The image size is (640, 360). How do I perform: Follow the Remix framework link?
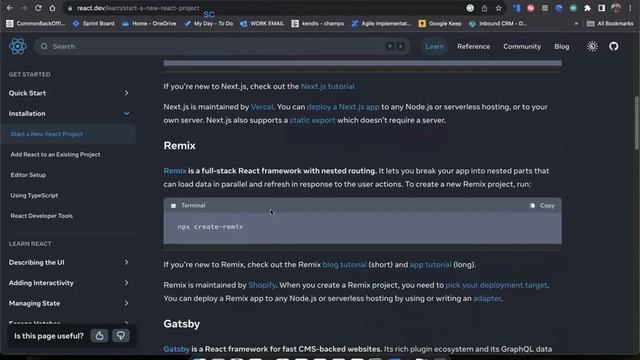coord(175,171)
